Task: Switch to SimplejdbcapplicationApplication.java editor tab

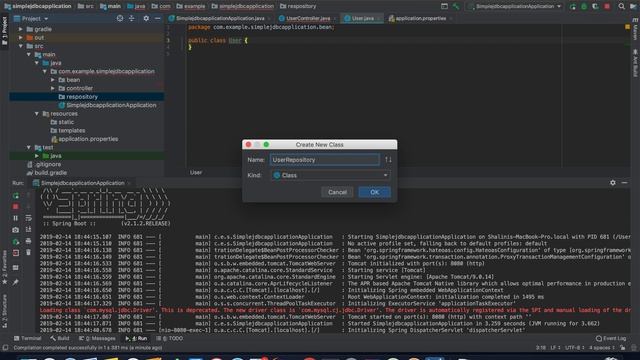Action: 220,18
